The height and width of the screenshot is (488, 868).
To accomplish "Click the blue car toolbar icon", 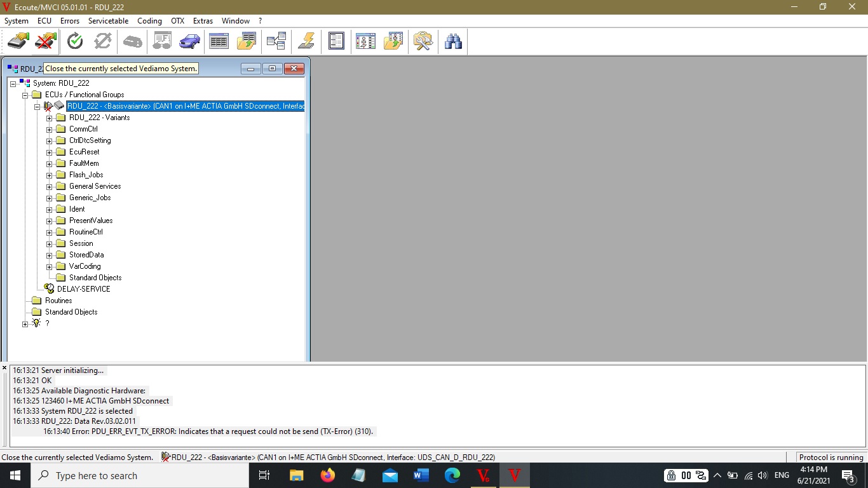I will click(189, 42).
